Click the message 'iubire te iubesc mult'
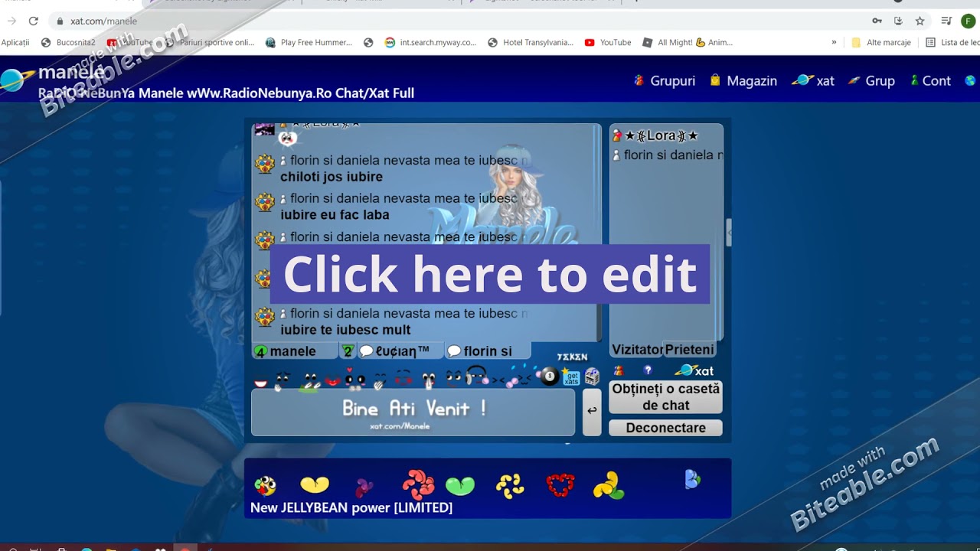The width and height of the screenshot is (980, 551). [x=345, y=330]
